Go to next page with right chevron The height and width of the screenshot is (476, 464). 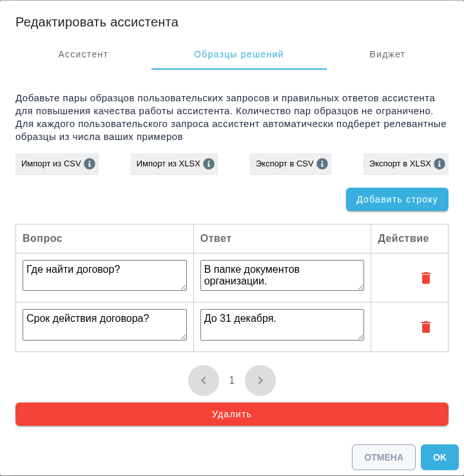[260, 381]
